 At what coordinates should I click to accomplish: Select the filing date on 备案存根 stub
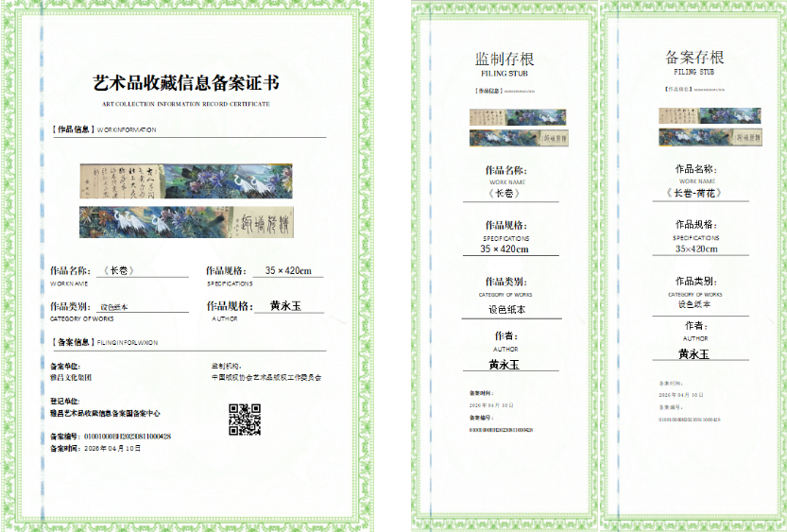[681, 395]
